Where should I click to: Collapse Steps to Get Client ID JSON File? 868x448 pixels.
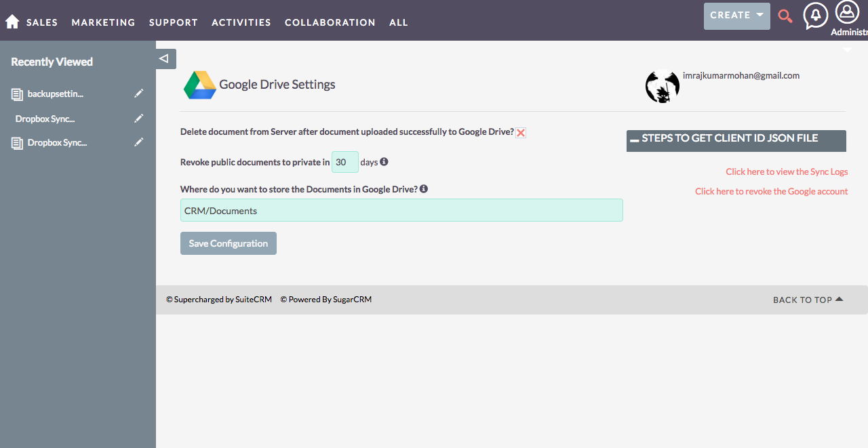tap(736, 140)
